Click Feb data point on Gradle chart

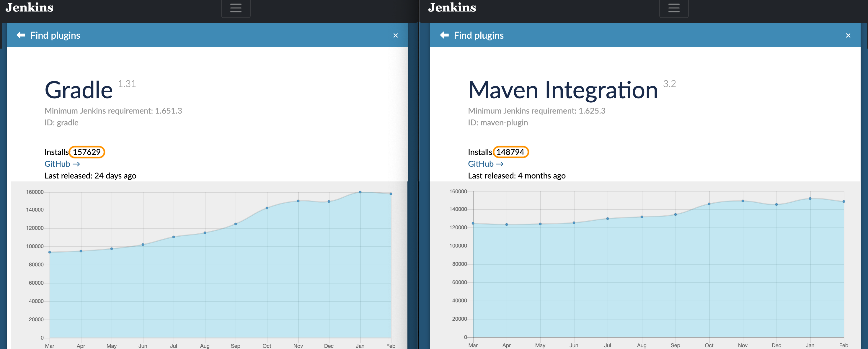click(x=391, y=194)
